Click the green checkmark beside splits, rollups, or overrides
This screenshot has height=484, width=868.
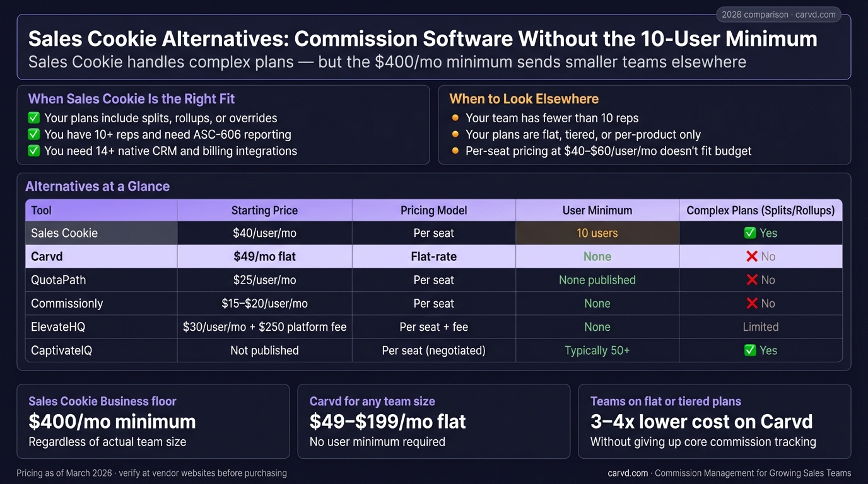click(x=34, y=118)
